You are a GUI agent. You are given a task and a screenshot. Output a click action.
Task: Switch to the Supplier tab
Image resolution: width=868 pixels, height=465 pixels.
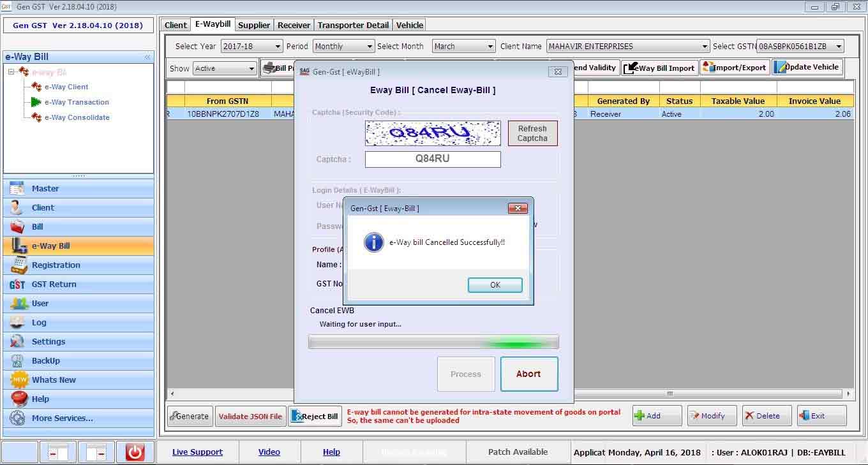click(x=254, y=25)
